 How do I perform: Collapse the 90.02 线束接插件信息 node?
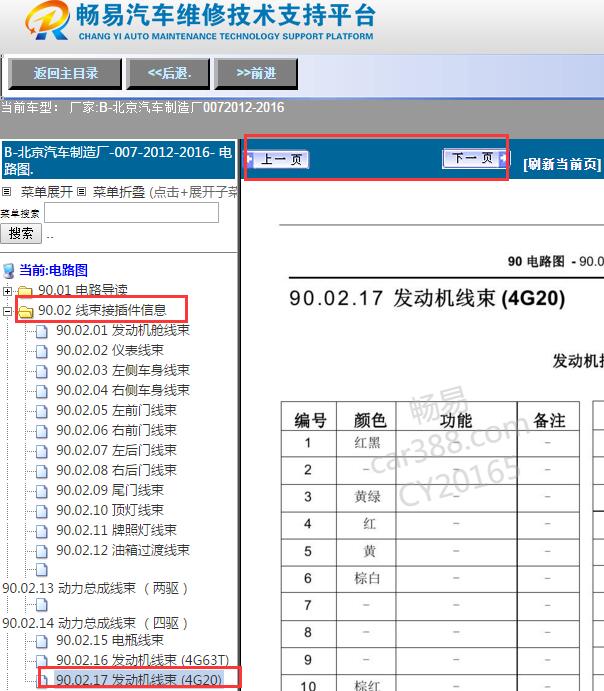click(x=7, y=311)
